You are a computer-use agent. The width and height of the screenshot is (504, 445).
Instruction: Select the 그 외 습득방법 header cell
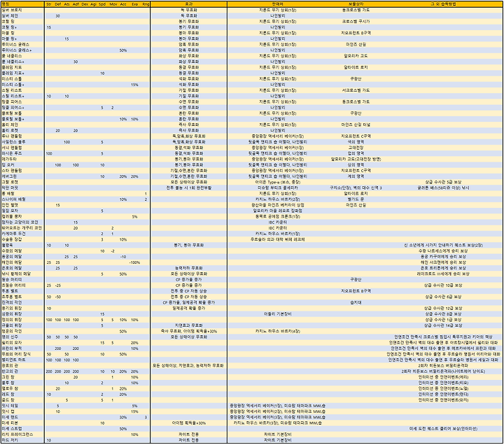(443, 4)
